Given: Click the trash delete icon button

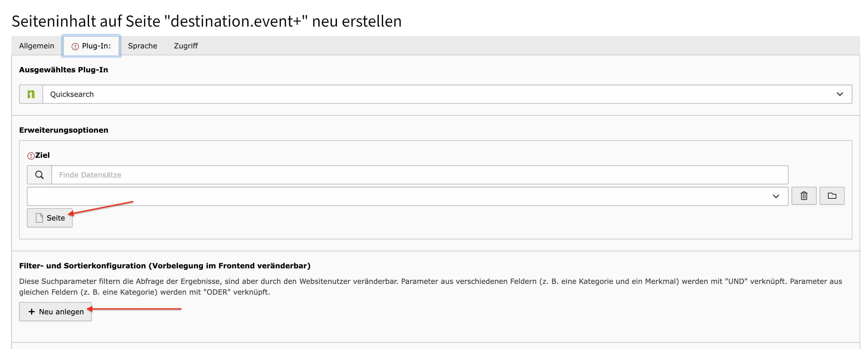Looking at the screenshot, I should pyautogui.click(x=804, y=196).
